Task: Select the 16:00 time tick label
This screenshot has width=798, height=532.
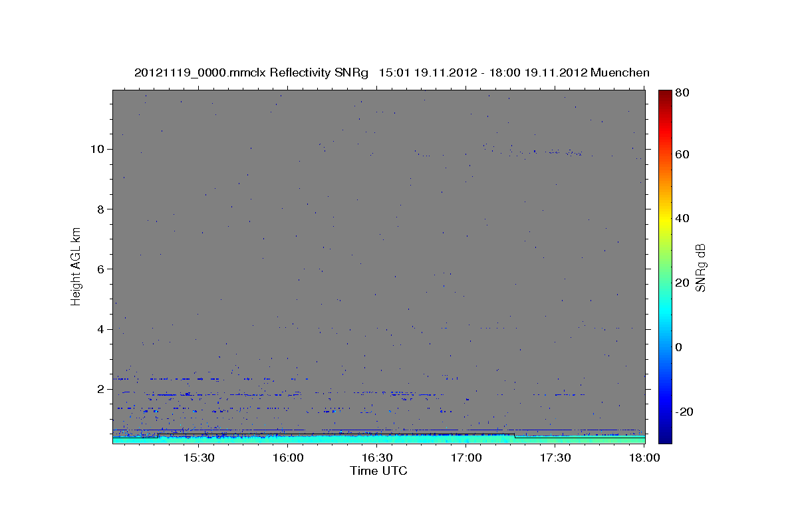Action: (288, 458)
